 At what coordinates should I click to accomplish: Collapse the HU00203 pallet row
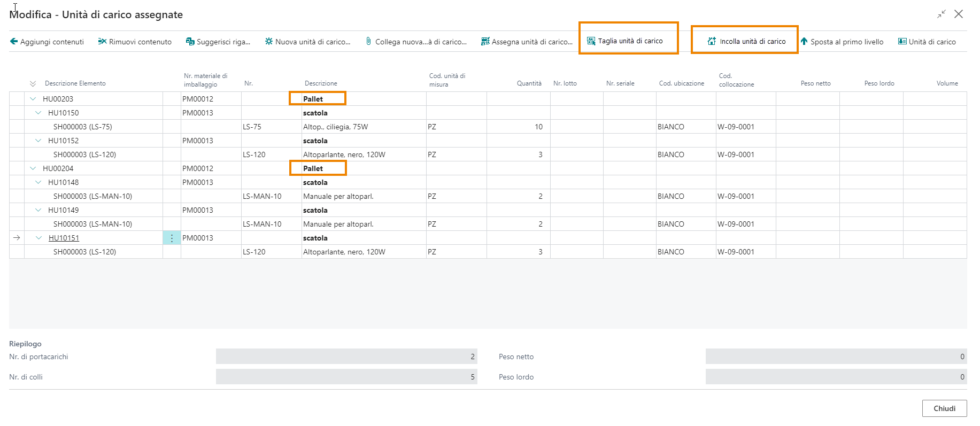tap(33, 99)
